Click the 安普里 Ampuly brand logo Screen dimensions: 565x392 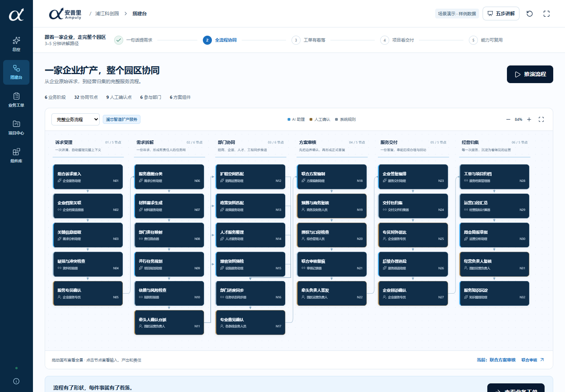coord(65,14)
